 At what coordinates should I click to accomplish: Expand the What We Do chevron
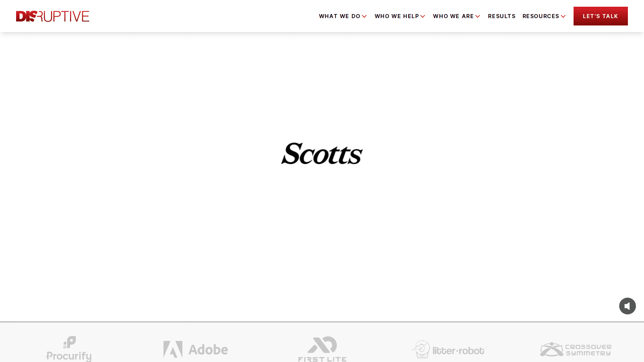364,16
